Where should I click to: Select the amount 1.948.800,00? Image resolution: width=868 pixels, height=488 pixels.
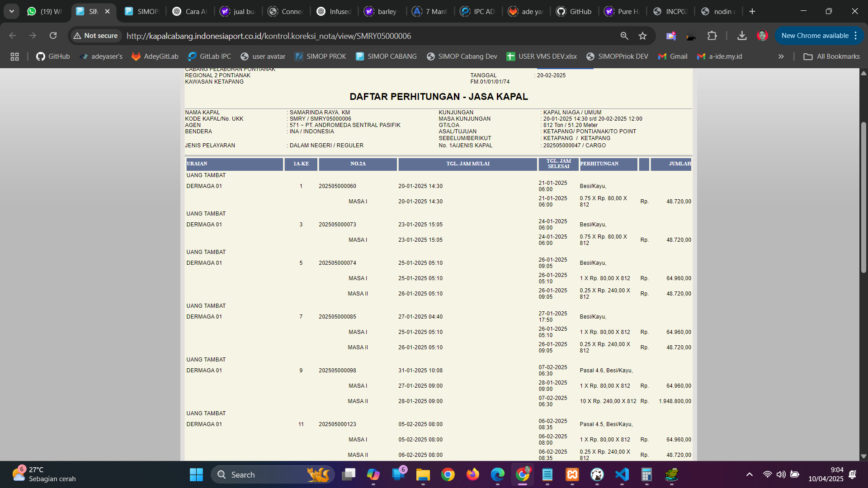click(x=675, y=401)
